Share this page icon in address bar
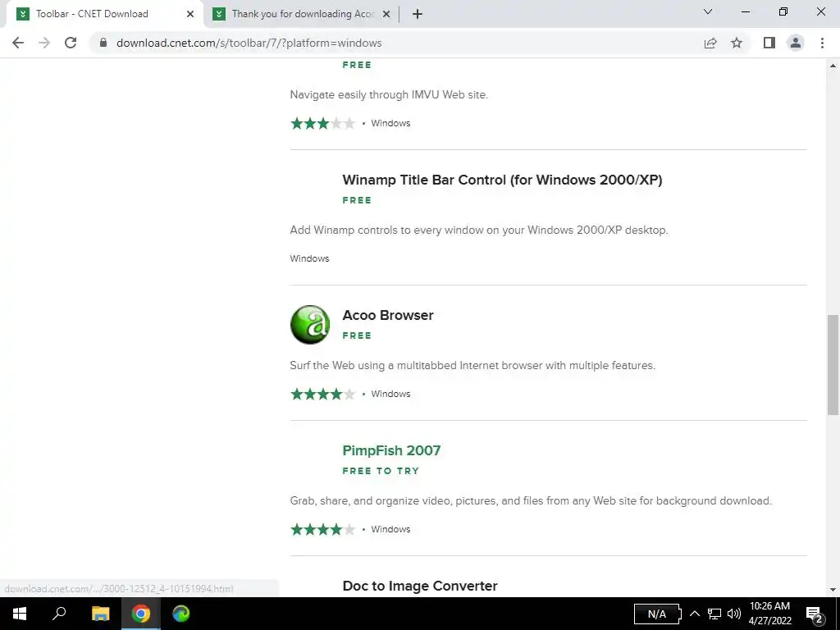 [x=710, y=43]
